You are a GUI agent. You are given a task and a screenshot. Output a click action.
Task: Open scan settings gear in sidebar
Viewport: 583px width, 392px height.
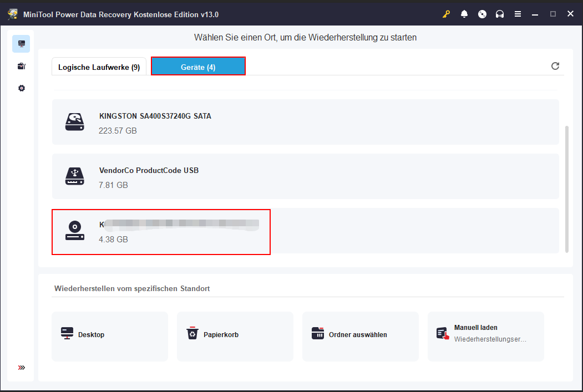click(22, 88)
